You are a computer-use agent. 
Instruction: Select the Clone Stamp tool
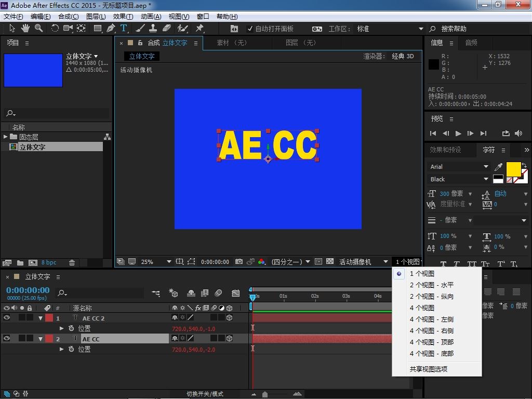click(x=153, y=29)
